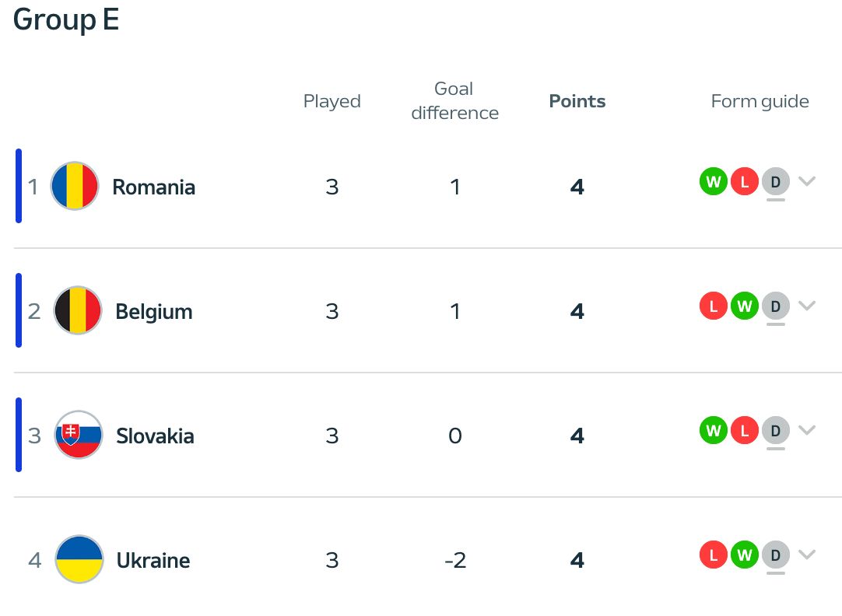Expand Ukraine's form guide chevron
842x616 pixels.
[x=807, y=555]
